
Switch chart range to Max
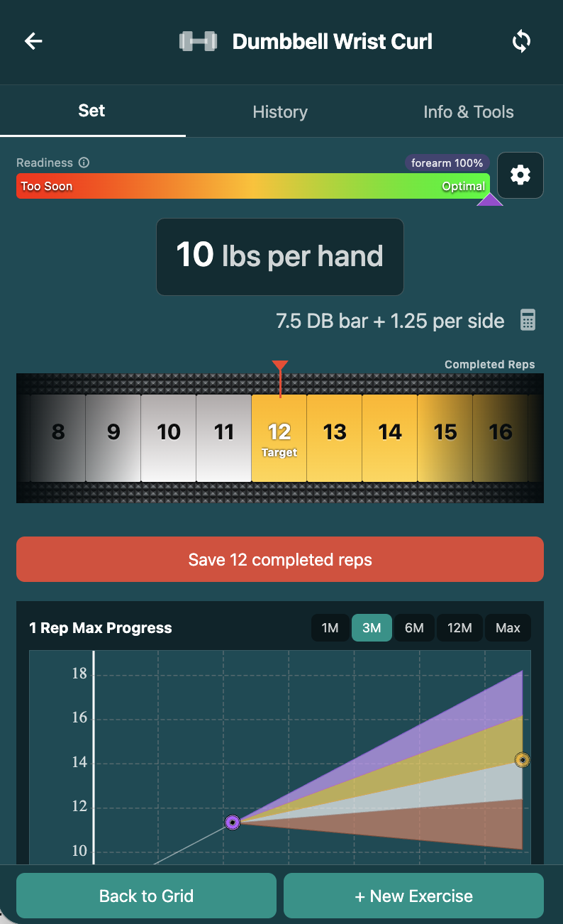508,628
